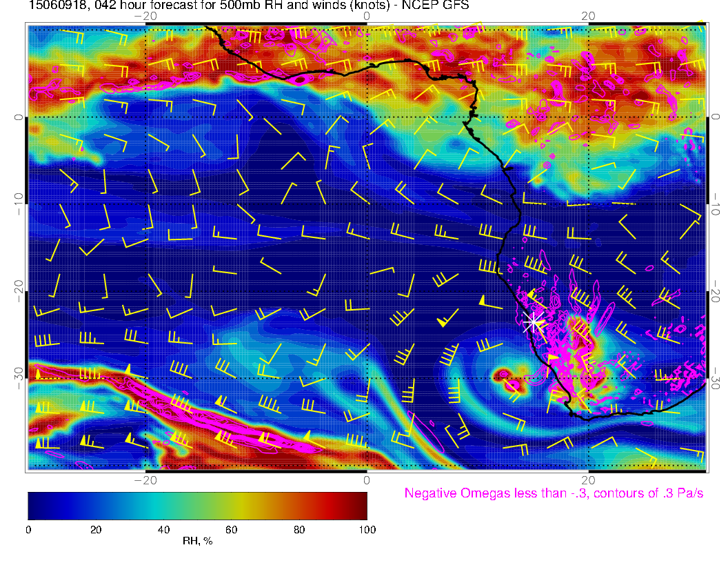Click the bottom axis "20" longitude label
728x563 pixels.
pos(588,480)
